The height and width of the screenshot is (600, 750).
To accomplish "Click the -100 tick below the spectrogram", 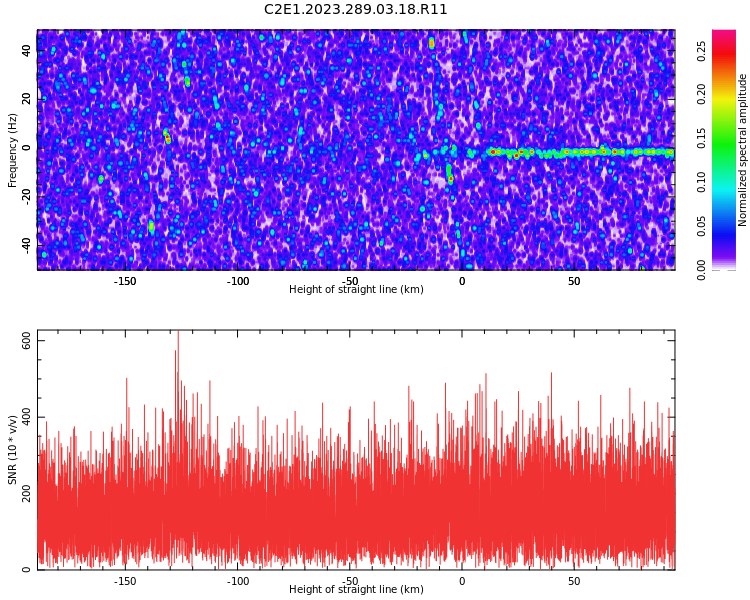I will tap(238, 281).
